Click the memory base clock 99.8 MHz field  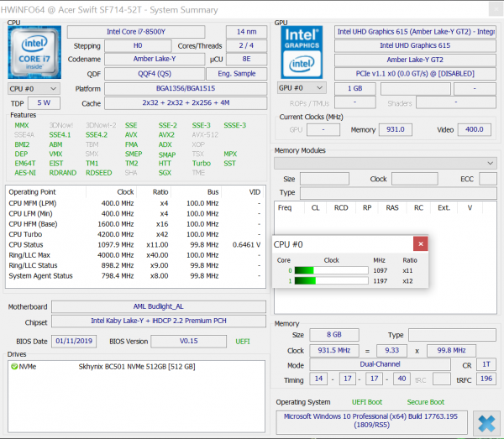[x=451, y=350]
